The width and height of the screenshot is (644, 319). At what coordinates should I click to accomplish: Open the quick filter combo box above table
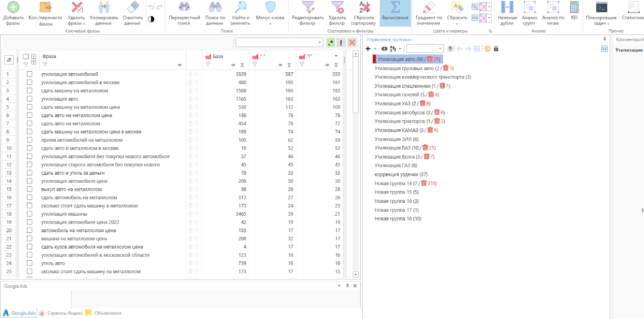(279, 42)
